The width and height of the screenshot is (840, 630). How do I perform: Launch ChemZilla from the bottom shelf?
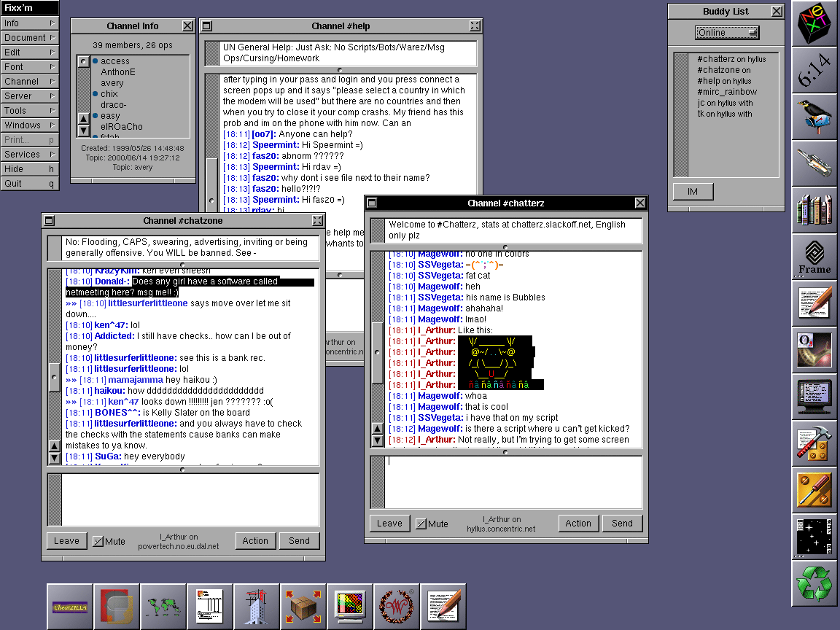click(70, 607)
